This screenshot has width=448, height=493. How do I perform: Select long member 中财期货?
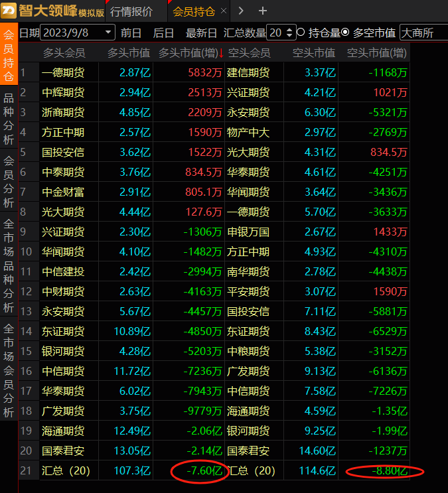click(x=63, y=291)
